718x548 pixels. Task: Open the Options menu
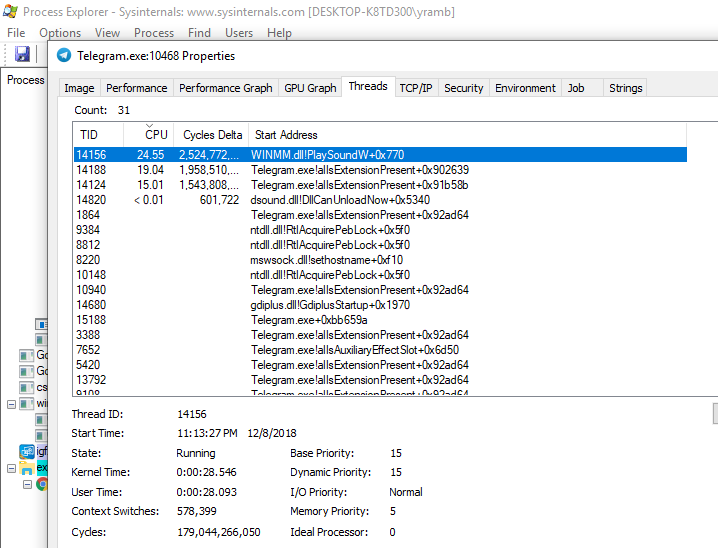[x=60, y=33]
